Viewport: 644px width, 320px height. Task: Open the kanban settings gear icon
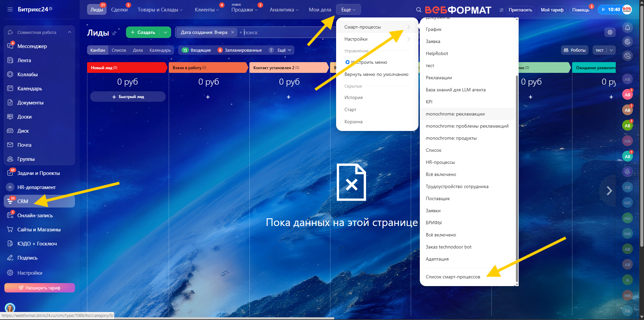[x=610, y=32]
